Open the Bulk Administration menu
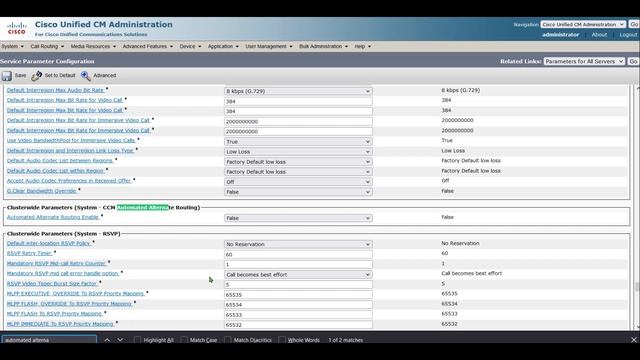The height and width of the screenshot is (360, 640). pyautogui.click(x=323, y=47)
